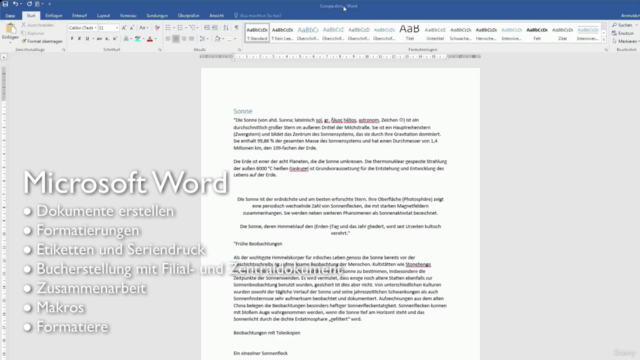Click the lightbulb Tell Me icon
Viewport: 640px width, 360px height.
[236, 16]
